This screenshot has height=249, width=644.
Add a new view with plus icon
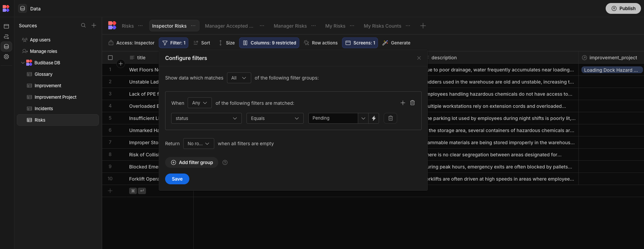click(423, 26)
